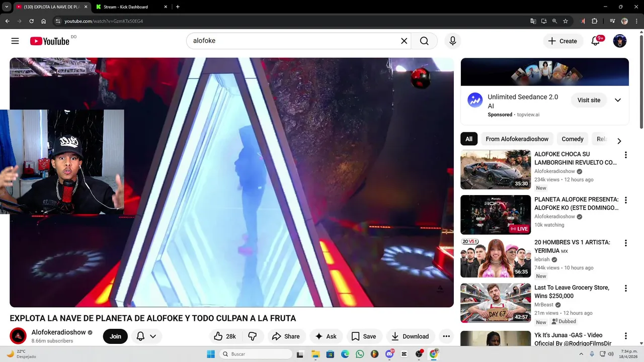Viewport: 644px width, 362px height.
Task: Open ALOFOKE CHOCA SU LAMBORGHINI thumbnail
Action: point(496,169)
